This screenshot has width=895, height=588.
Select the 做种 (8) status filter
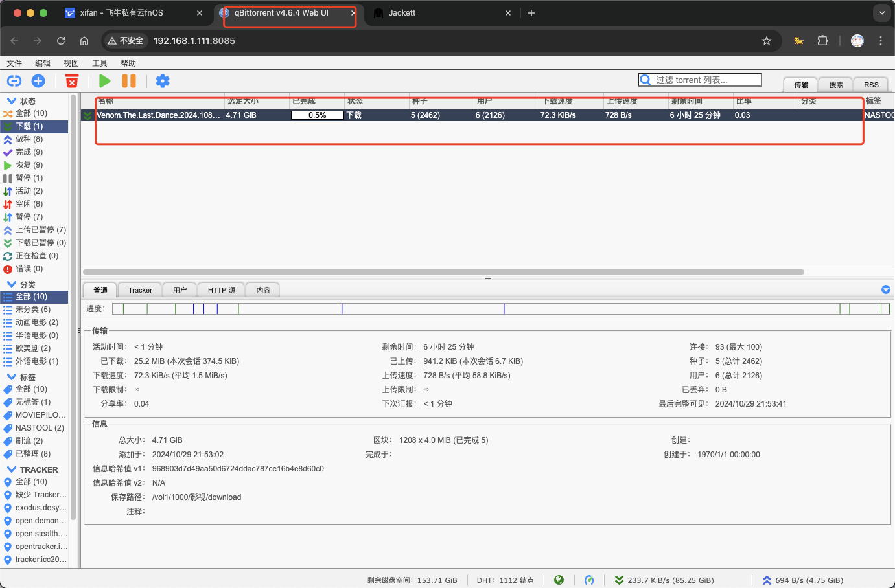(x=29, y=139)
